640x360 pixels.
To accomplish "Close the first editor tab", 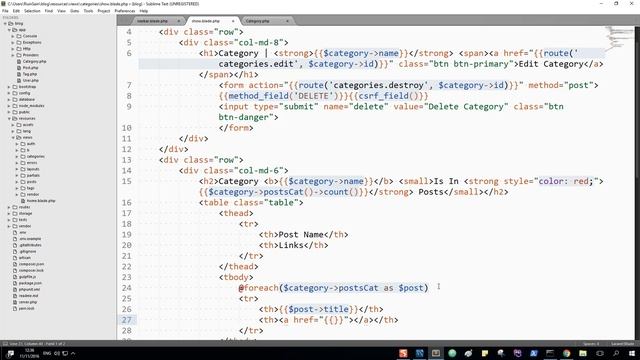I will click(179, 21).
